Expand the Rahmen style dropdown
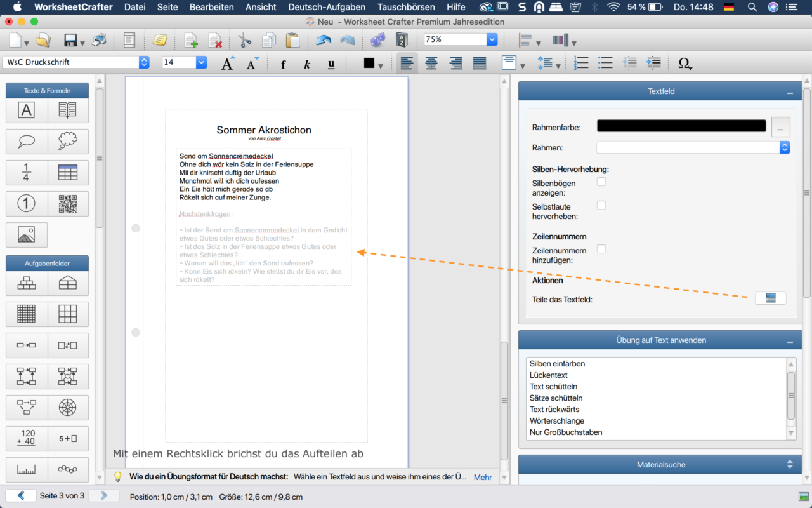Viewport: 812px width, 508px height. pos(785,147)
